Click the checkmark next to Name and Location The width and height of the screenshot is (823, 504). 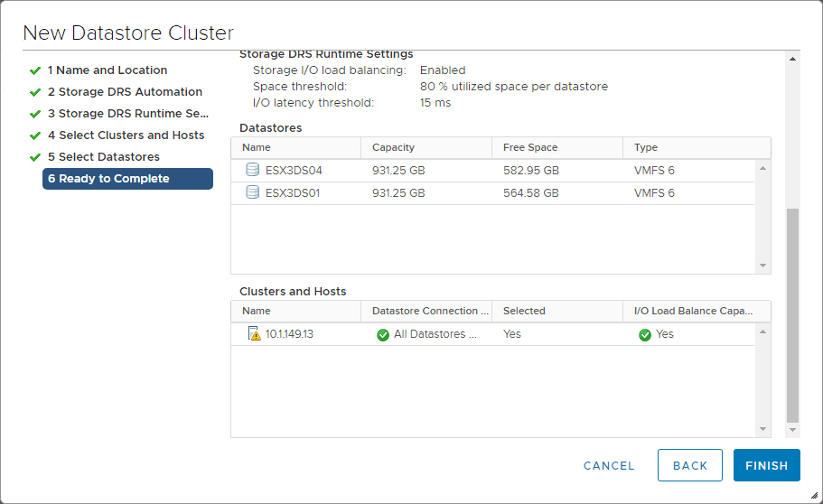pos(35,70)
